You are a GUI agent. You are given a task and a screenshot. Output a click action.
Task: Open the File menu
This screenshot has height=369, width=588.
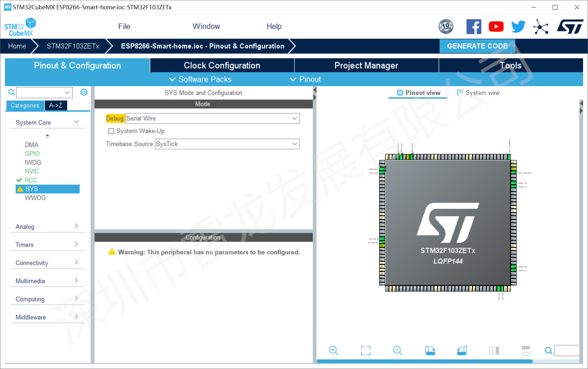124,26
